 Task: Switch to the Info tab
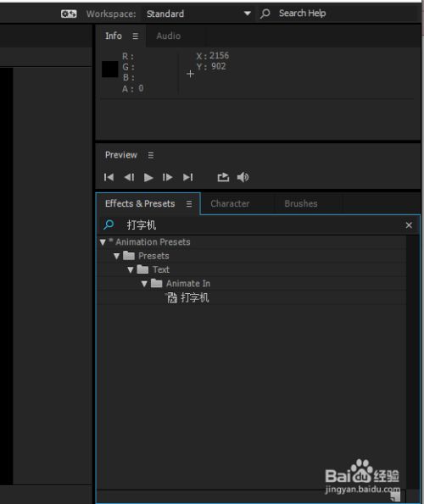114,36
